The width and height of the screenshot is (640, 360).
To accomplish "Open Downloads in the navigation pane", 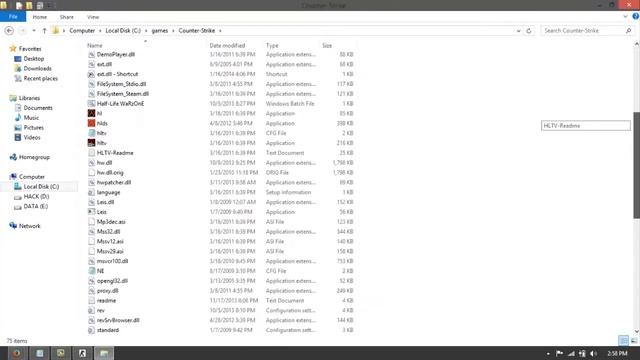I will click(x=37, y=69).
